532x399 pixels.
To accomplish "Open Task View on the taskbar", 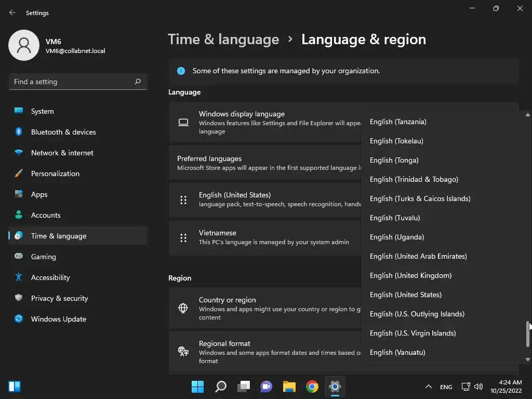I will click(x=244, y=387).
